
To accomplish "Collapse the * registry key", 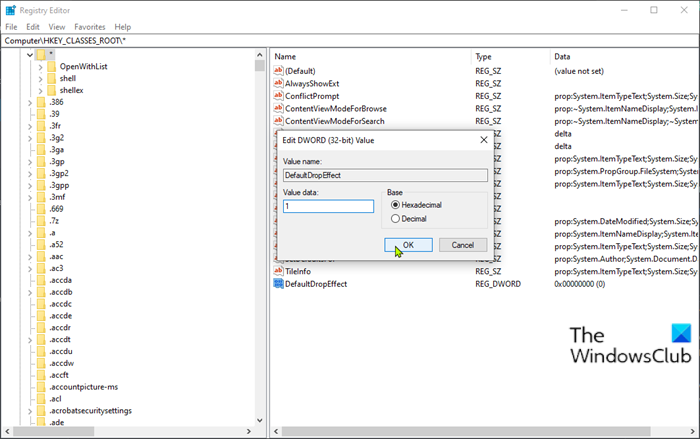I will 30,55.
